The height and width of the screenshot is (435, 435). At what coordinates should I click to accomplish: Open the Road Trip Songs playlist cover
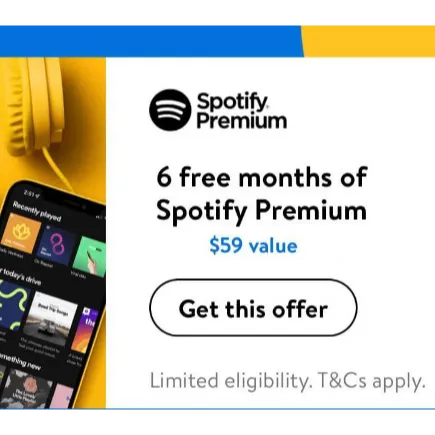[x=52, y=317]
